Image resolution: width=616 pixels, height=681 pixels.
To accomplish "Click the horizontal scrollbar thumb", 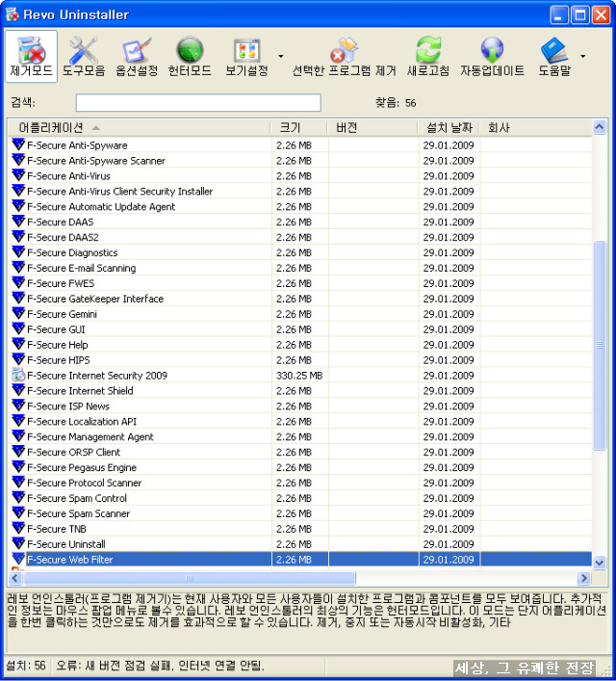I will click(x=190, y=578).
